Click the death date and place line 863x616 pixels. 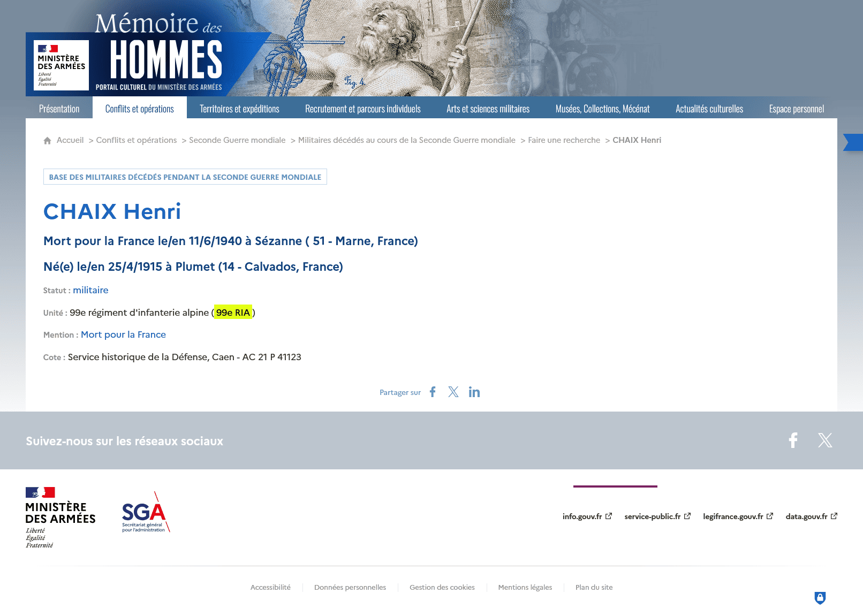pos(231,241)
